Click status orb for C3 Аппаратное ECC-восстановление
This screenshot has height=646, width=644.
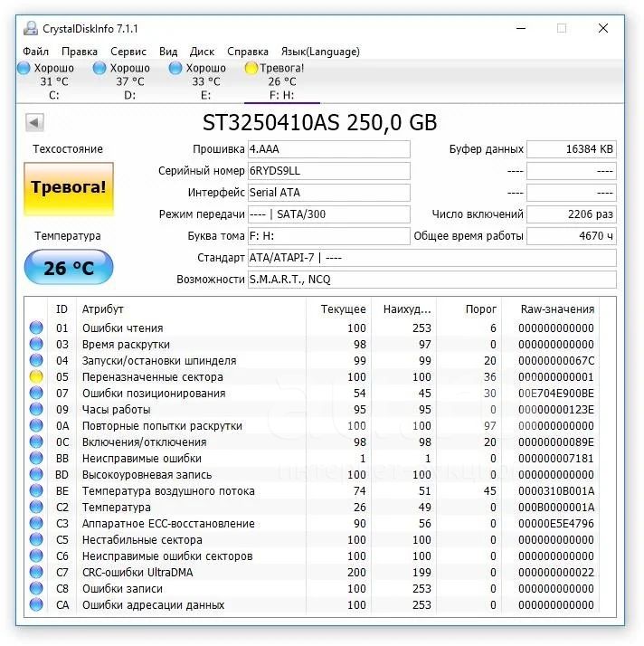coord(36,523)
